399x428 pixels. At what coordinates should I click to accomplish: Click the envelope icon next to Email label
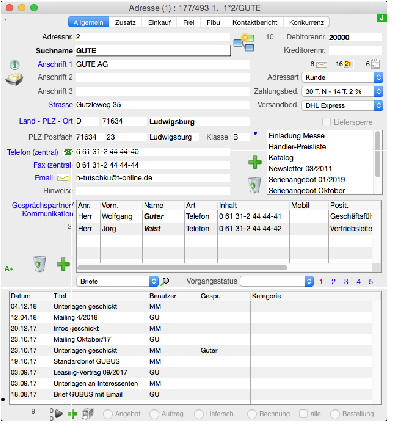(x=63, y=178)
